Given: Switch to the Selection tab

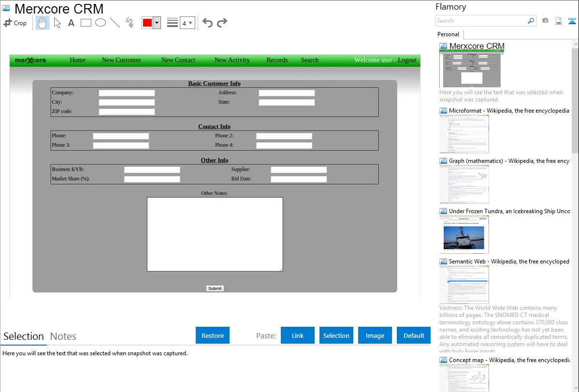Looking at the screenshot, I should (24, 336).
